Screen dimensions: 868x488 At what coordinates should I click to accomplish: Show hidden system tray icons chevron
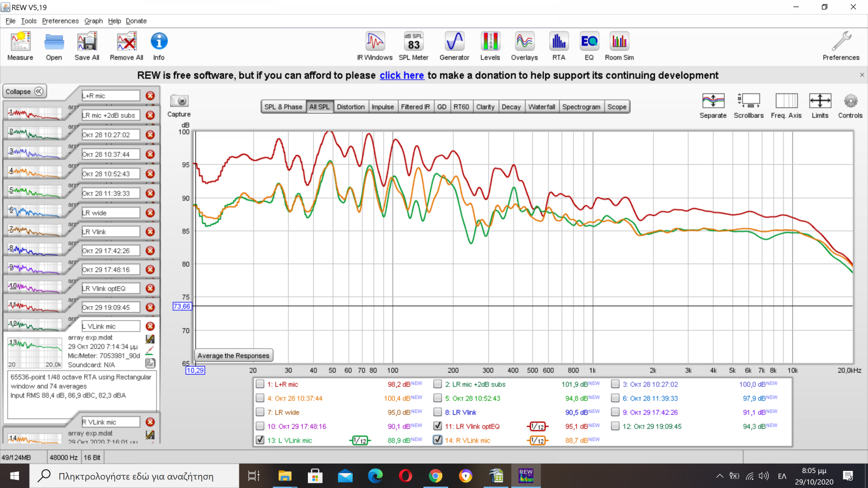[x=719, y=476]
